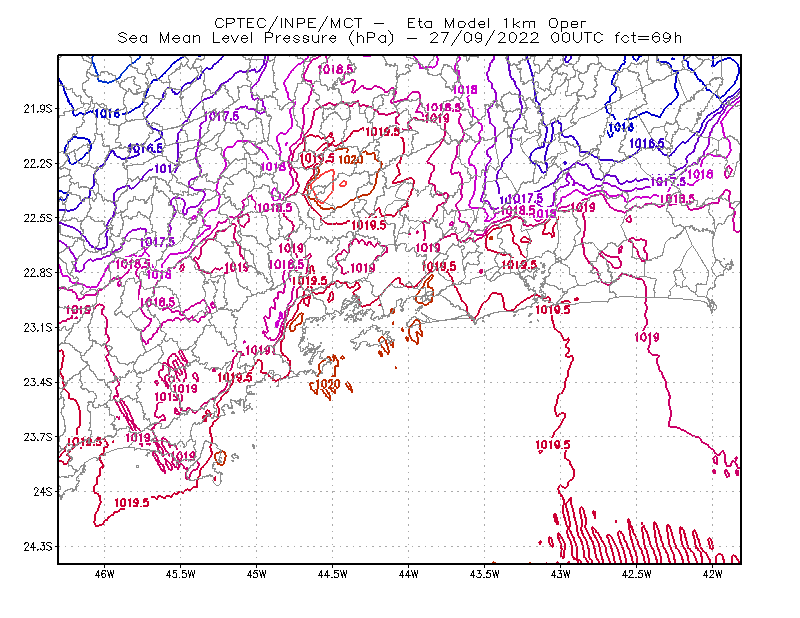
Task: Click the 24.3S latitude axis label
Action: tap(38, 547)
